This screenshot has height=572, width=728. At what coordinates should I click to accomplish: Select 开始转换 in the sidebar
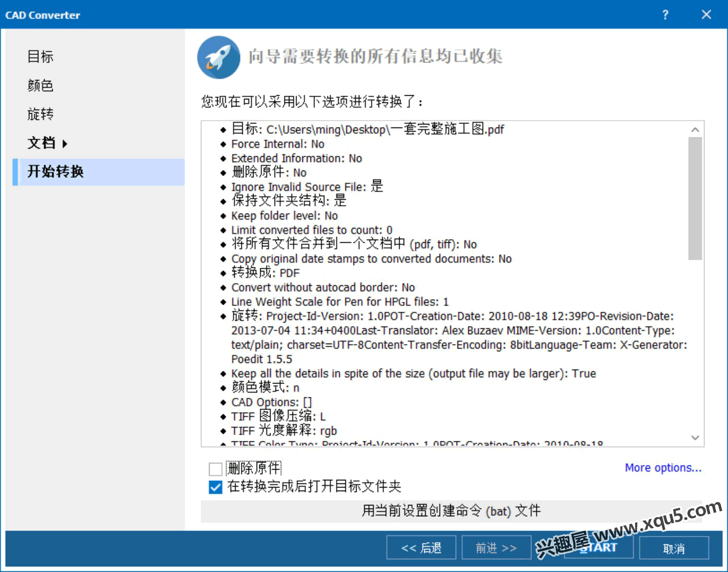tap(55, 172)
